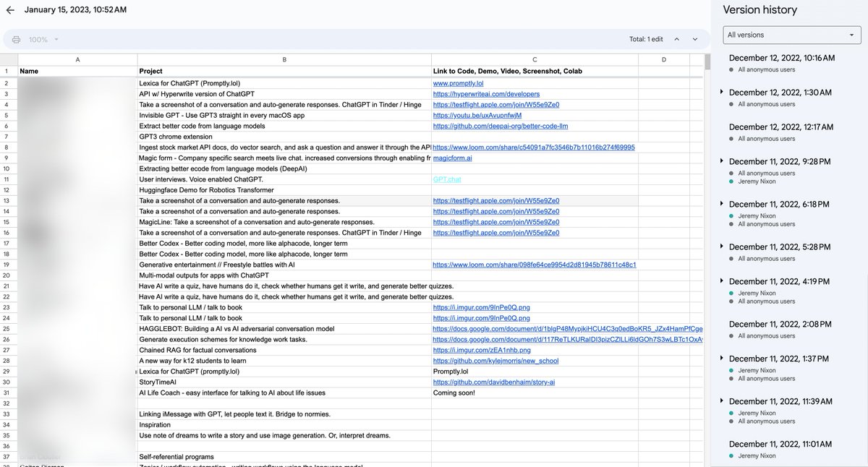
Task: Click the version title January 15, 2023, 10:52 AM
Action: (x=75, y=10)
